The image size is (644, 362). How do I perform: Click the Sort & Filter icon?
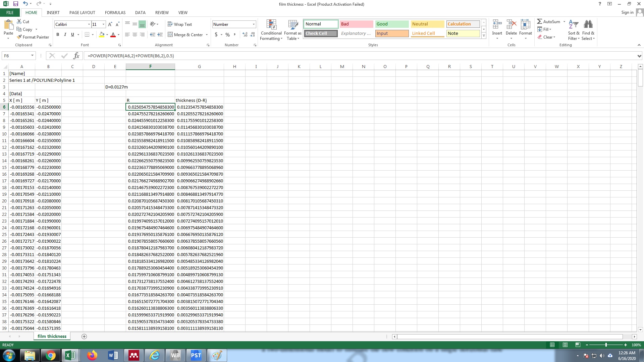(574, 25)
